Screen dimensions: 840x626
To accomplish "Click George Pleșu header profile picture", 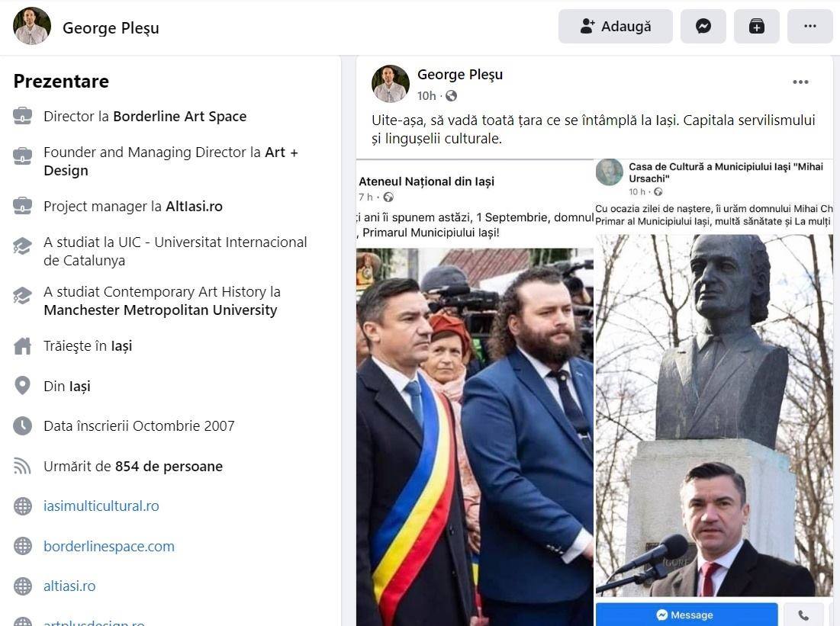I will point(32,26).
